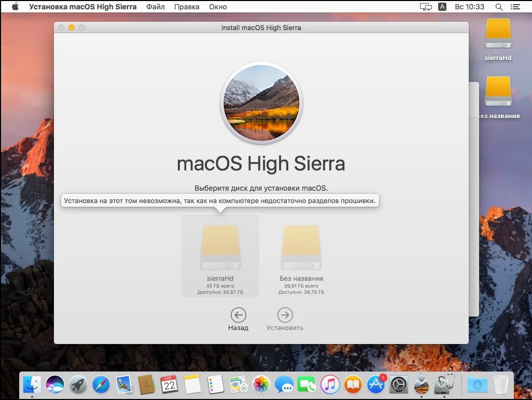The width and height of the screenshot is (532, 400).
Task: Open Launchpad rocket icon
Action: 78,384
